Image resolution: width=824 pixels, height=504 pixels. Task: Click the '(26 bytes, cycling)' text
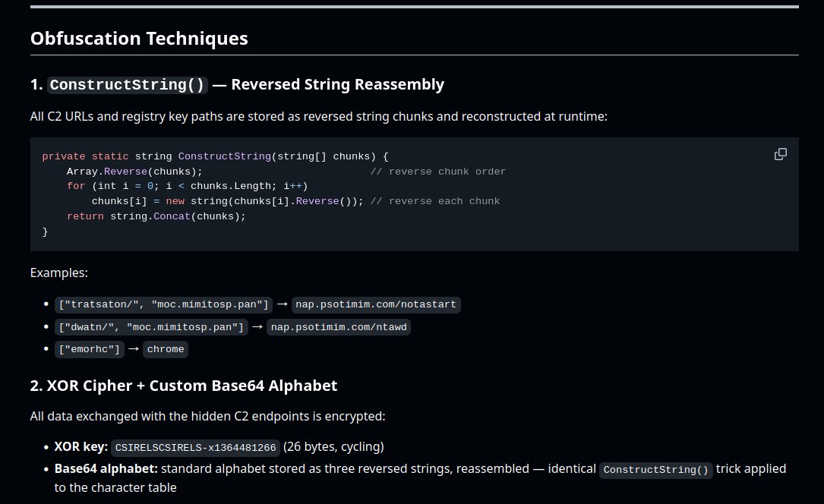pos(333,447)
